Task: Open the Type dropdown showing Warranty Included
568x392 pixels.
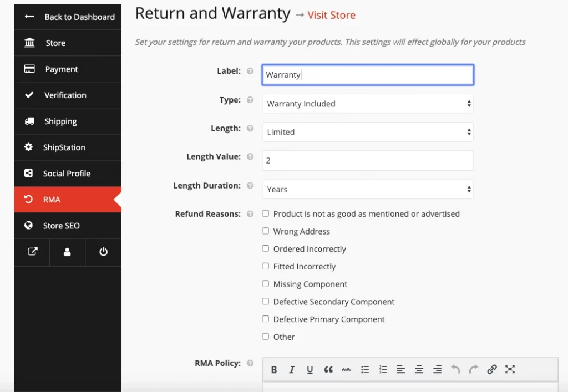Action: pyautogui.click(x=368, y=104)
